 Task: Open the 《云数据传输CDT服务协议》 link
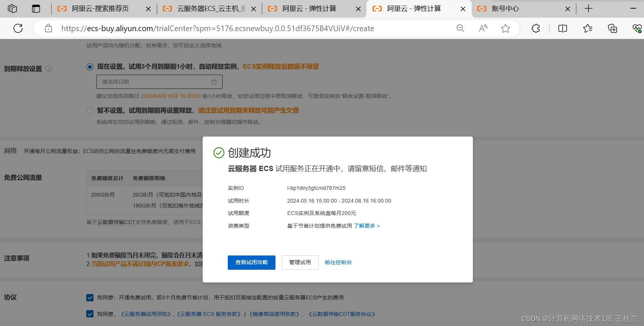[342, 314]
